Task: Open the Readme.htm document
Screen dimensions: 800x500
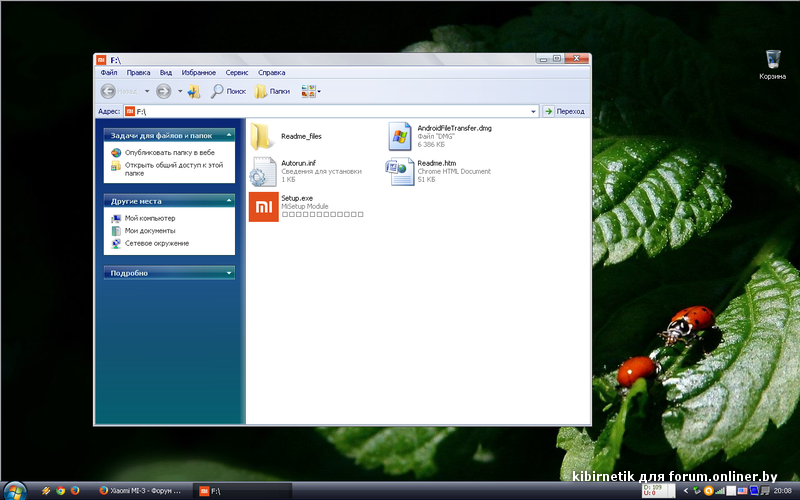Action: coord(400,171)
